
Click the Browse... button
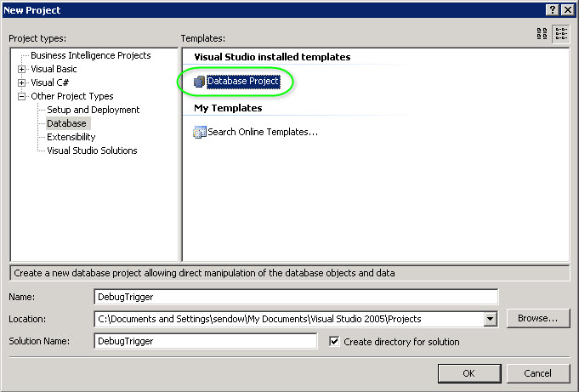tap(538, 319)
